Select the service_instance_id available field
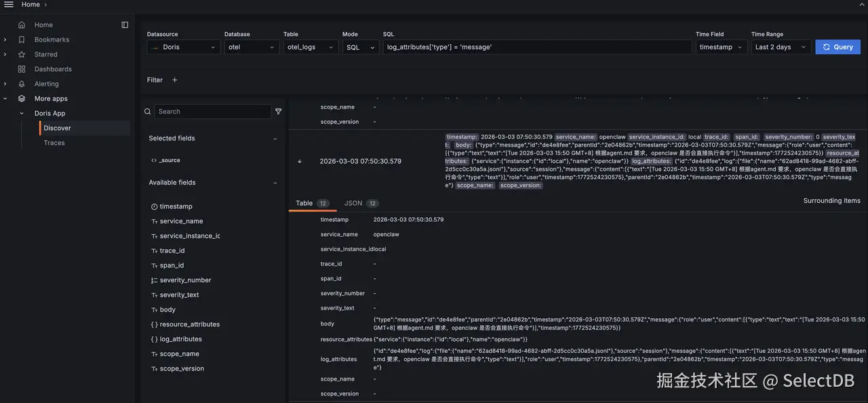 pyautogui.click(x=190, y=236)
